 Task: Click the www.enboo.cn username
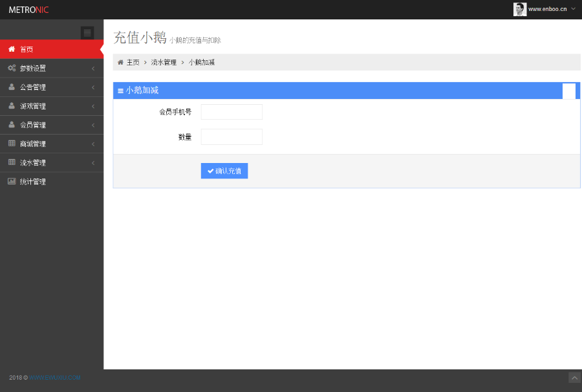point(548,9)
